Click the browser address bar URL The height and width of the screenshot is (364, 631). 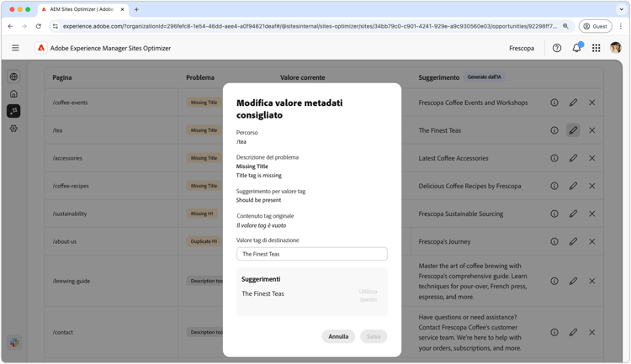pos(310,26)
